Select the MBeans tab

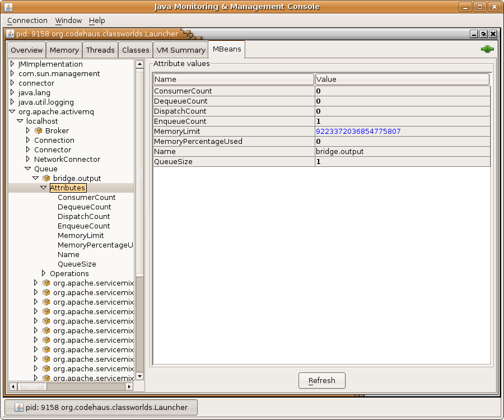tap(227, 49)
